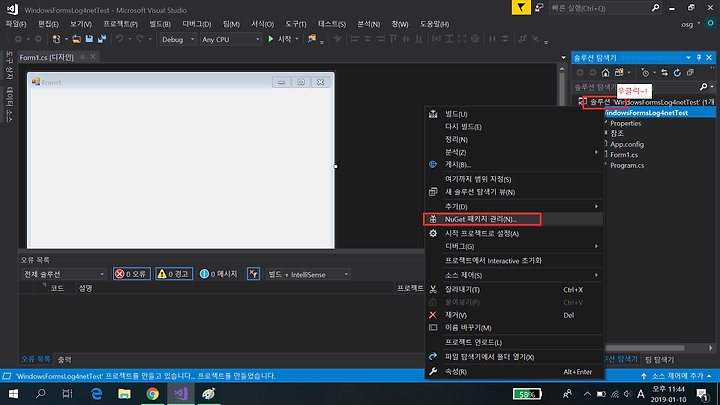
Task: Click the notification flag icon in title bar
Action: tap(521, 7)
